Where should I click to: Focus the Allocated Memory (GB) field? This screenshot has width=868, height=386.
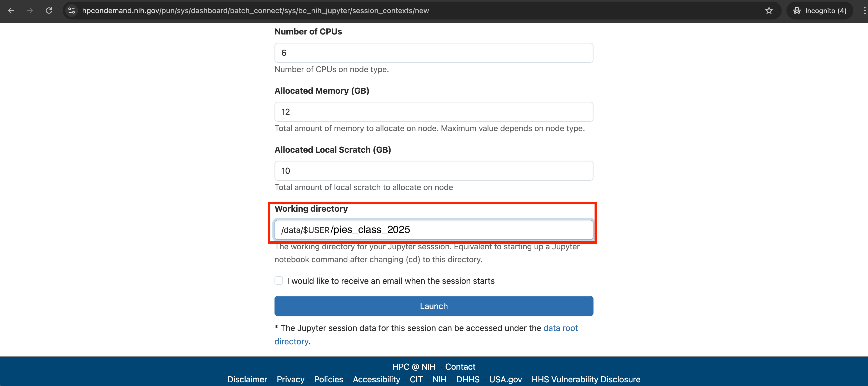(433, 112)
